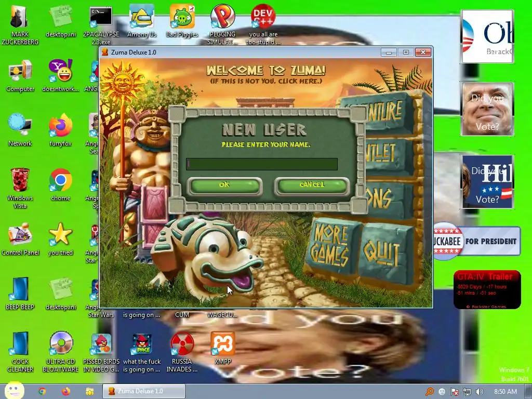Click the Obama gadget thumbnail

pos(487,36)
